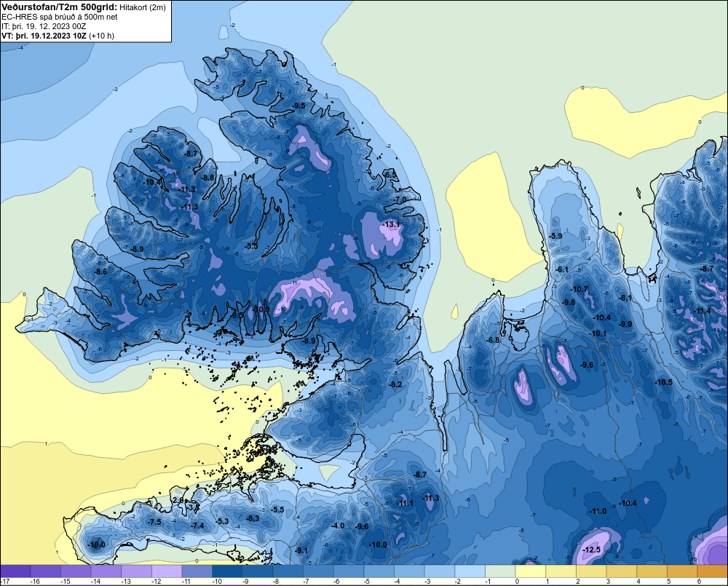Click the -6.8 temperature label
Viewport: 728px width, 586px height.
493,339
